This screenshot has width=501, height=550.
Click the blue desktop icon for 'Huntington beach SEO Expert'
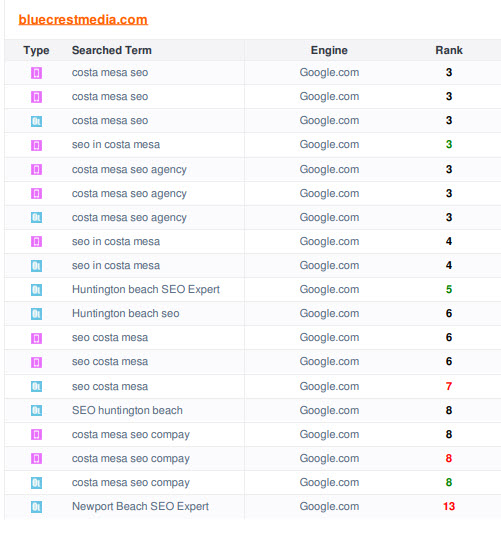[36, 290]
